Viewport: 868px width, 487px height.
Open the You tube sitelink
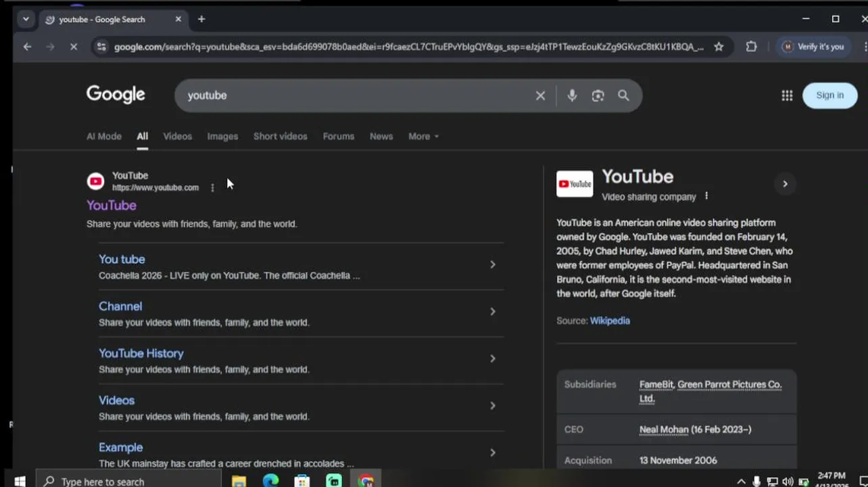[122, 259]
